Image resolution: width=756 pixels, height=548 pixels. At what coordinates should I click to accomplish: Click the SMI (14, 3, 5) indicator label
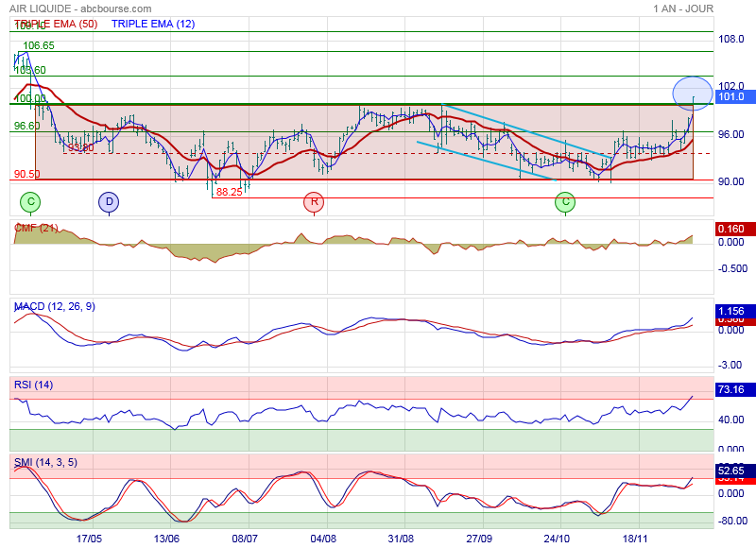pos(44,462)
